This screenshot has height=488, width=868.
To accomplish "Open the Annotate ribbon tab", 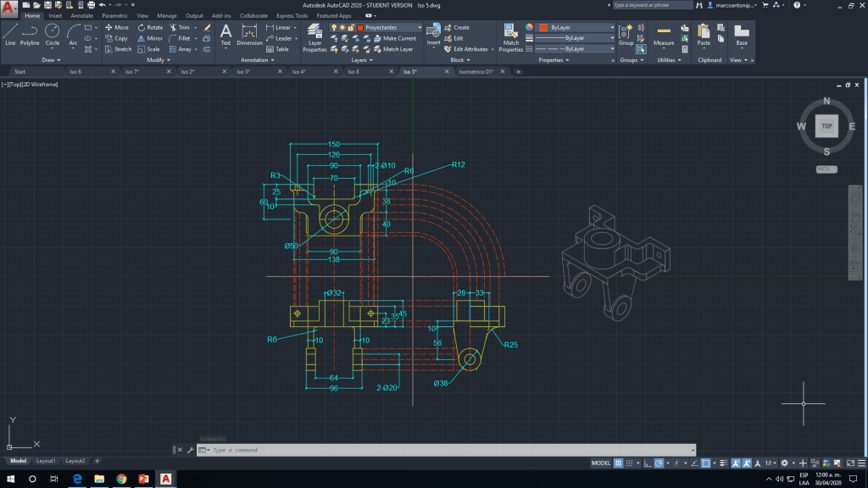I will (x=82, y=15).
